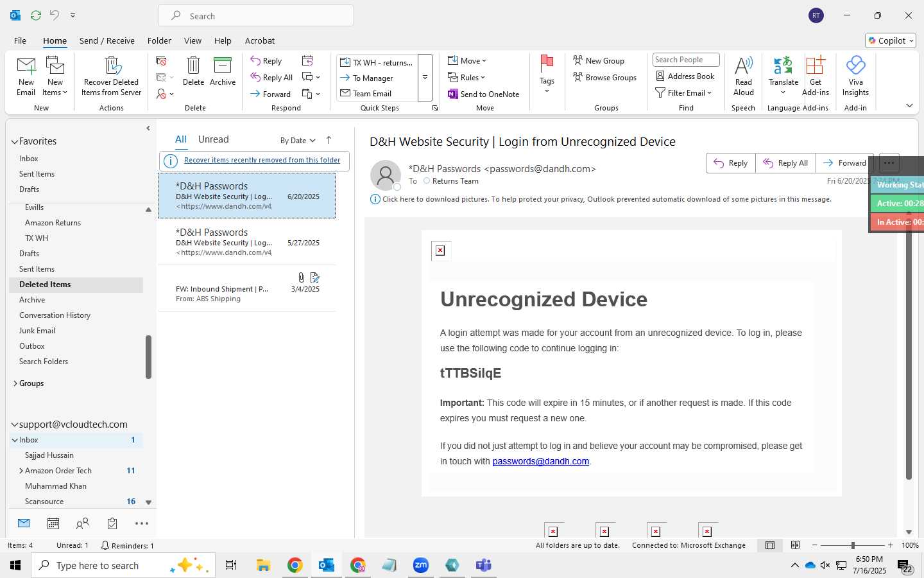Screen dimensions: 924x578
Task: Switch to the View tab
Action: [x=193, y=40]
